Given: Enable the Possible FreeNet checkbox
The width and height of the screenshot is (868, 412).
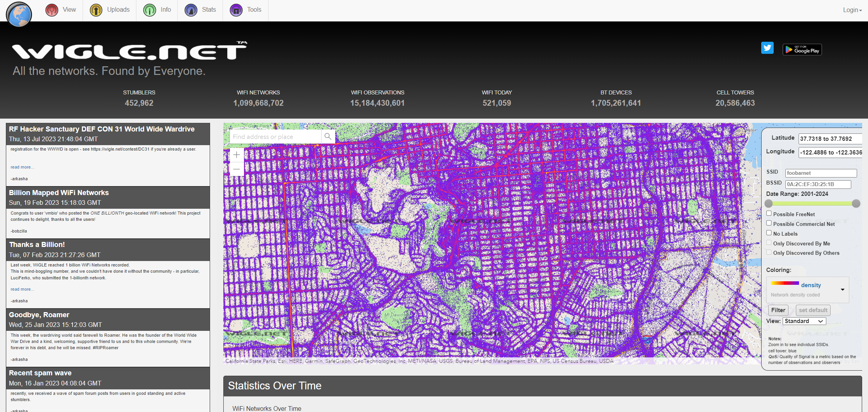Looking at the screenshot, I should click(769, 213).
